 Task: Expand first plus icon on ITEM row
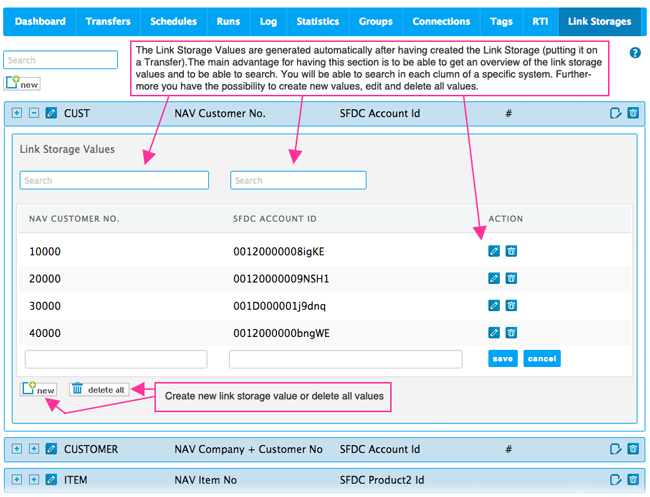pyautogui.click(x=17, y=480)
